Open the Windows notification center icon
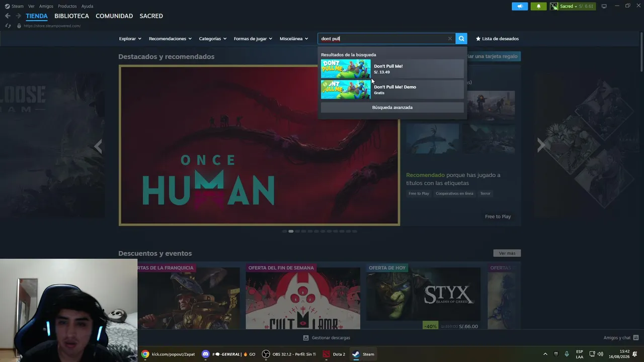This screenshot has width=644, height=362. 635,354
